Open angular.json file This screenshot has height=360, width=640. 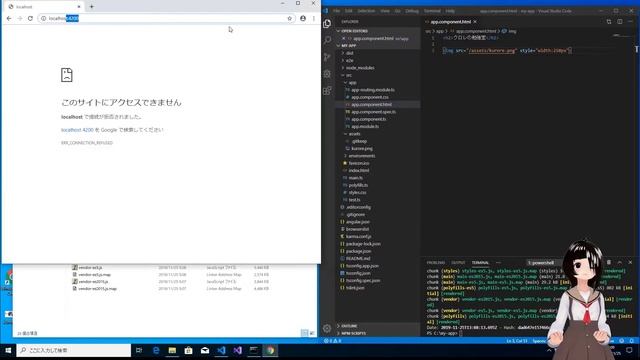(358, 222)
